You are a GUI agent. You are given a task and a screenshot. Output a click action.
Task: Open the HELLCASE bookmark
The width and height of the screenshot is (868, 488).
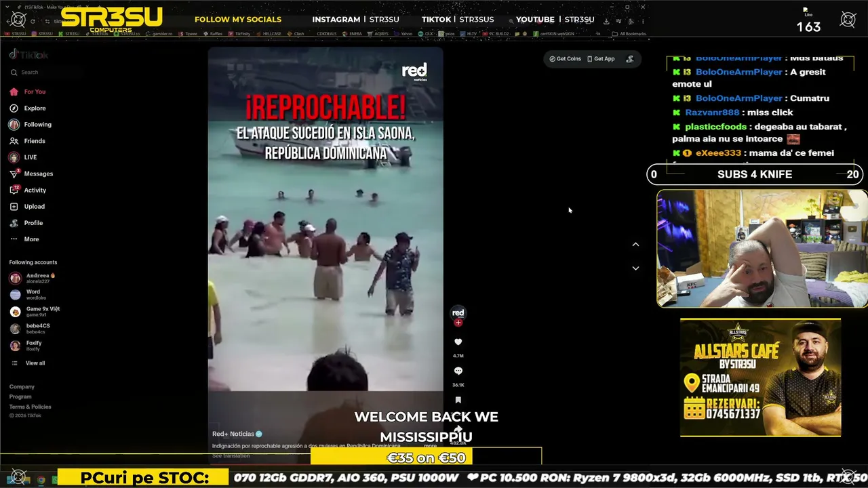pyautogui.click(x=269, y=34)
